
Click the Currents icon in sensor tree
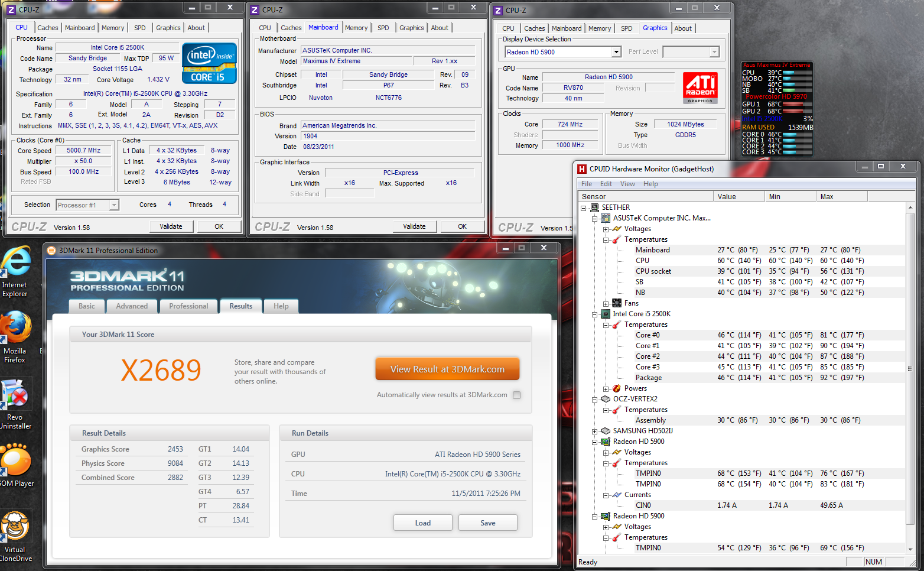coord(617,495)
